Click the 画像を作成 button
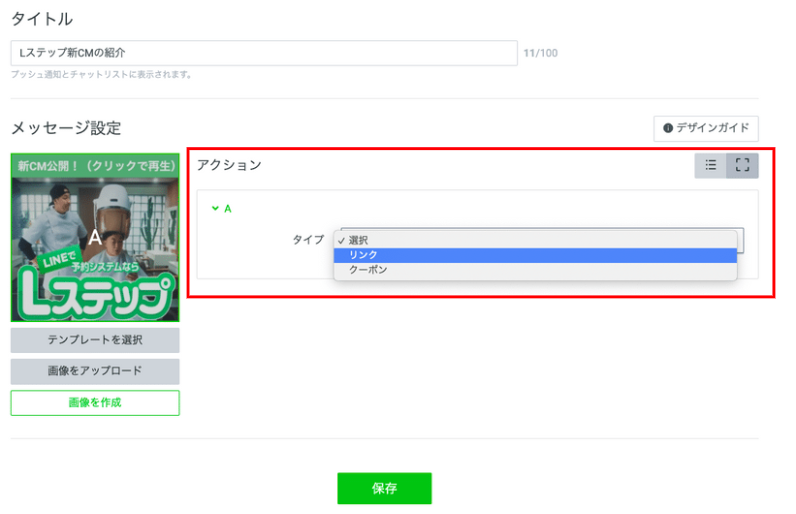The width and height of the screenshot is (796, 514). 95,403
